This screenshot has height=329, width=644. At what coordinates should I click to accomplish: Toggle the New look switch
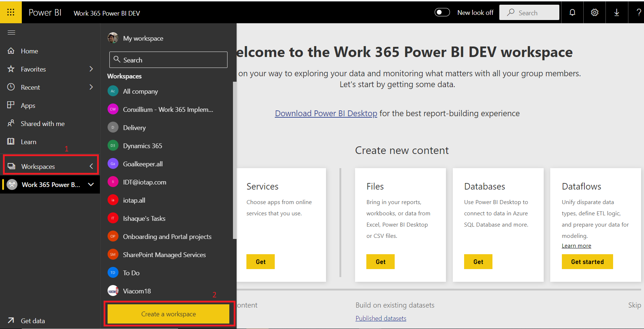pyautogui.click(x=442, y=12)
